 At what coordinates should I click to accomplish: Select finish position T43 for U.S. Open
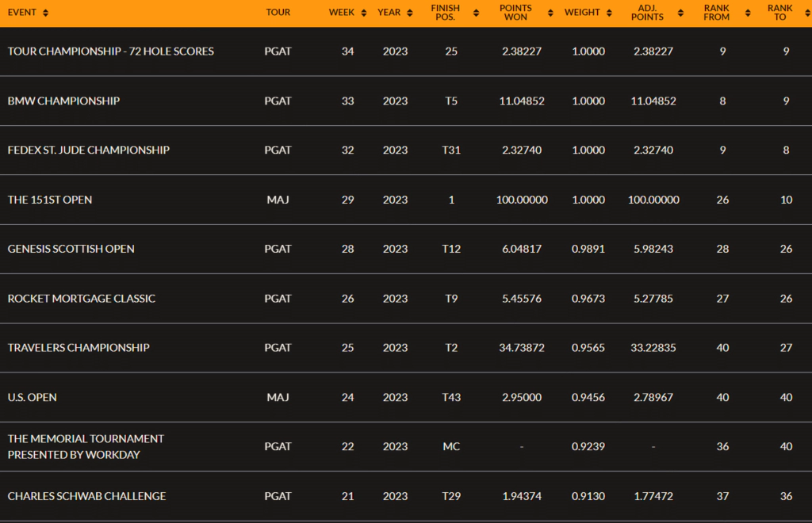pyautogui.click(x=451, y=397)
